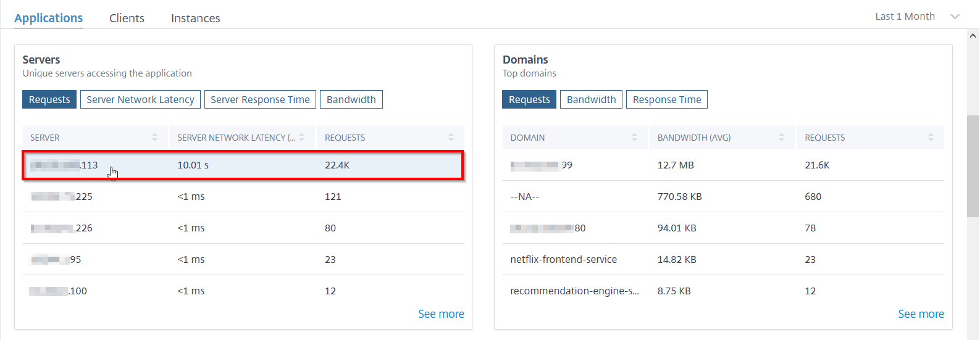Select the Domains Response Time filter button
The width and height of the screenshot is (980, 340).
[667, 99]
